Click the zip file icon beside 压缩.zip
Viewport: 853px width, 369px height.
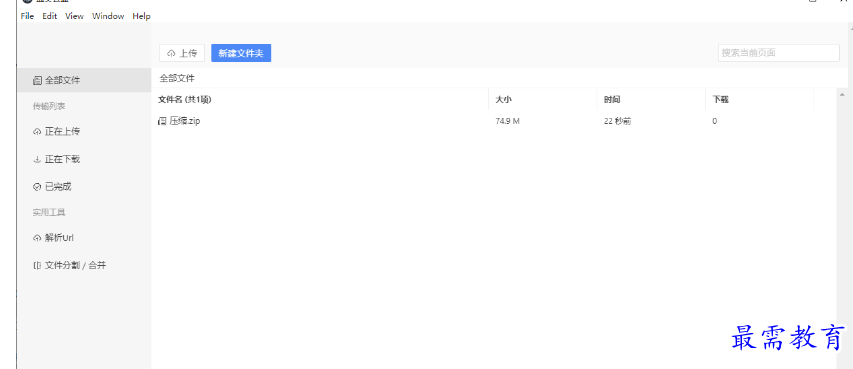click(162, 121)
